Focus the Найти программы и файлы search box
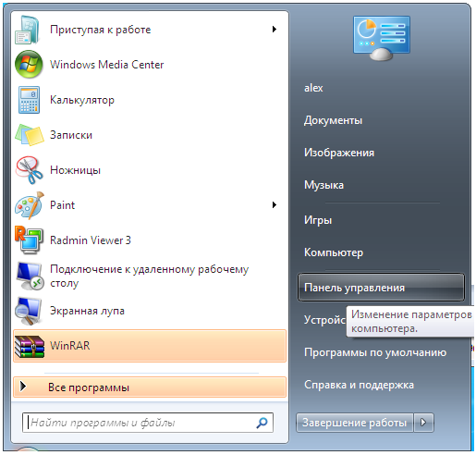Viewport: 476px width, 455px height. click(x=148, y=423)
